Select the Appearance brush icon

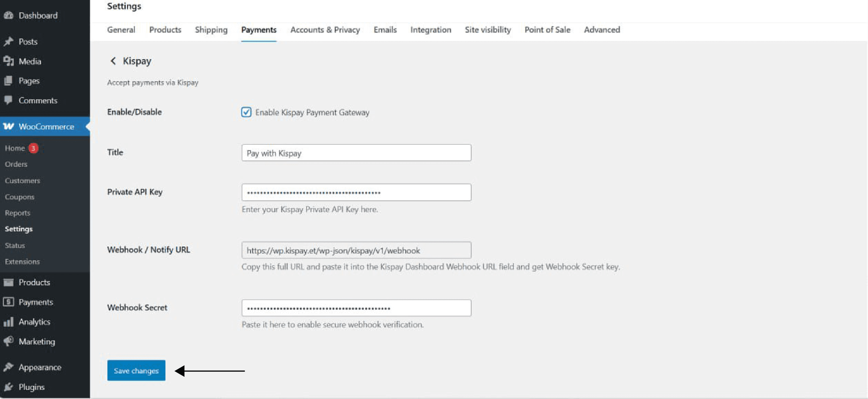[x=9, y=367]
